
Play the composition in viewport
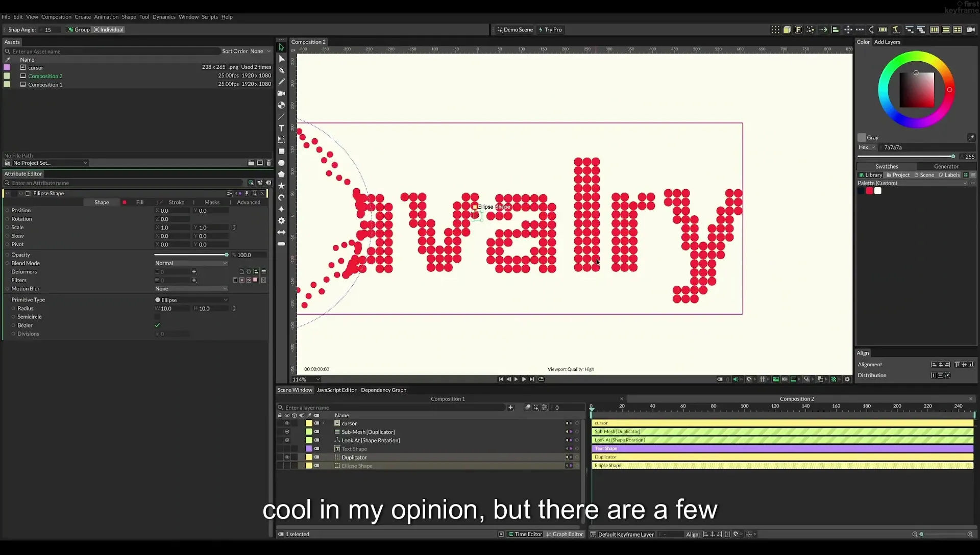[516, 379]
